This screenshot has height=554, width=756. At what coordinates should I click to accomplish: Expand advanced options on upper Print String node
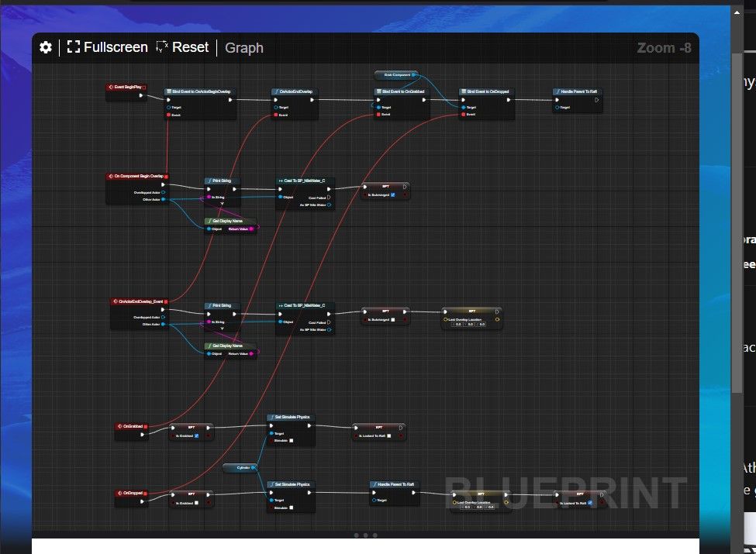pyautogui.click(x=222, y=204)
